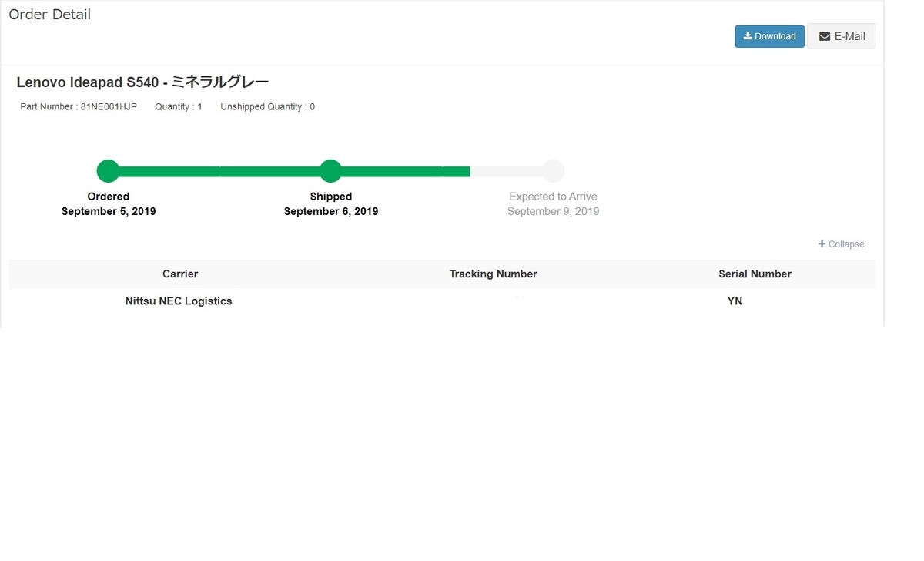Viewport: 924px width, 561px height.
Task: Open the E-Mail button
Action: point(842,36)
